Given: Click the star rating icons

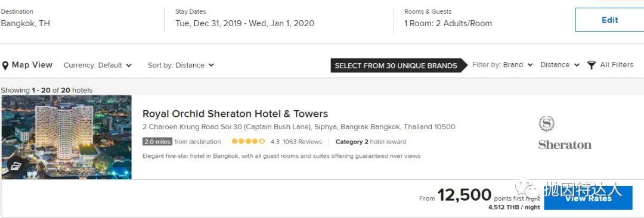Looking at the screenshot, I should point(248,142).
